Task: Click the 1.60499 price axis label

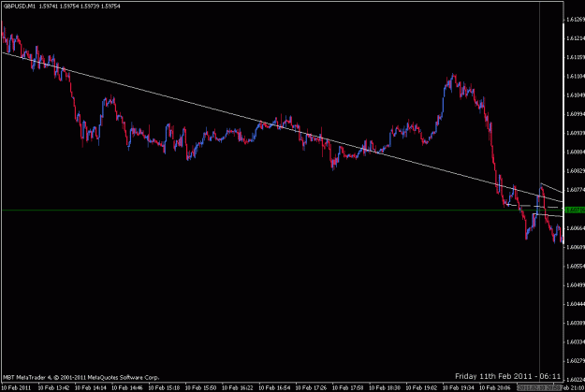Action: pyautogui.click(x=576, y=285)
